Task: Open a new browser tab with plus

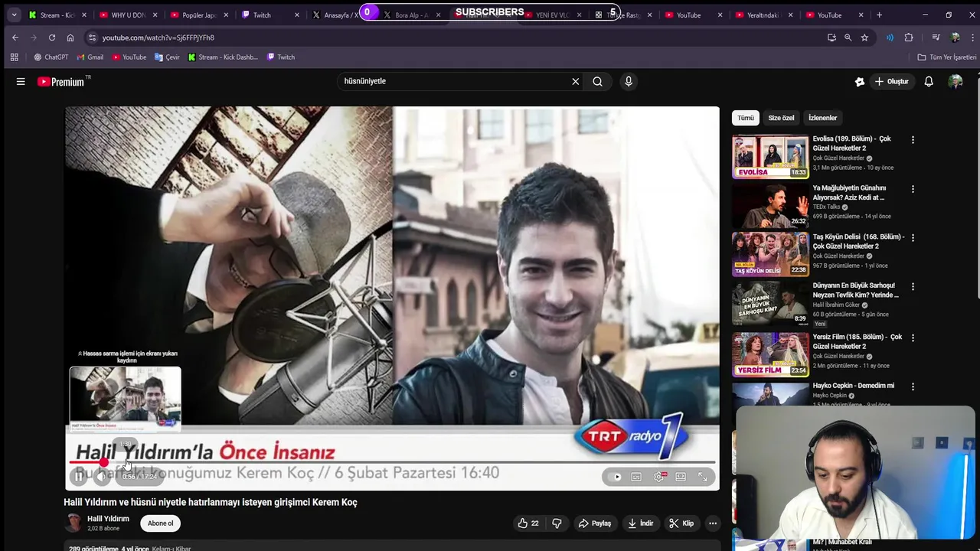Action: 879,15
